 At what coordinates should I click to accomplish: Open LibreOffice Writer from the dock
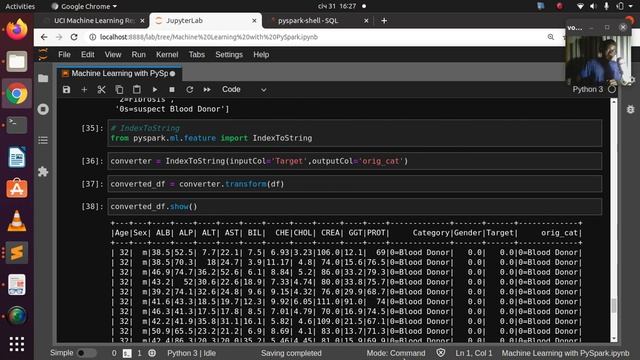click(17, 157)
